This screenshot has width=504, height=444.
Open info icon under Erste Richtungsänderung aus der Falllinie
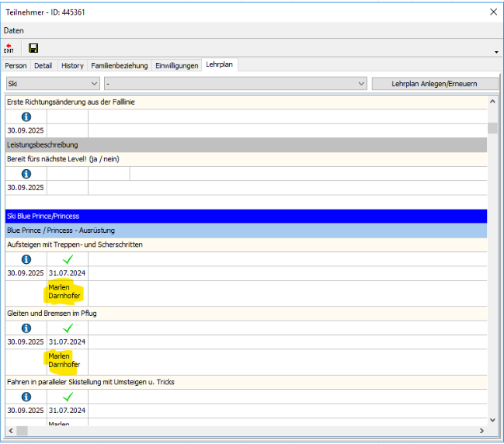(x=26, y=116)
